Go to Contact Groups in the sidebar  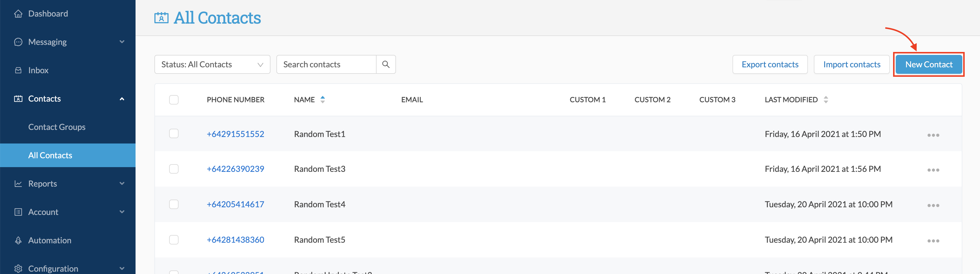click(x=57, y=127)
